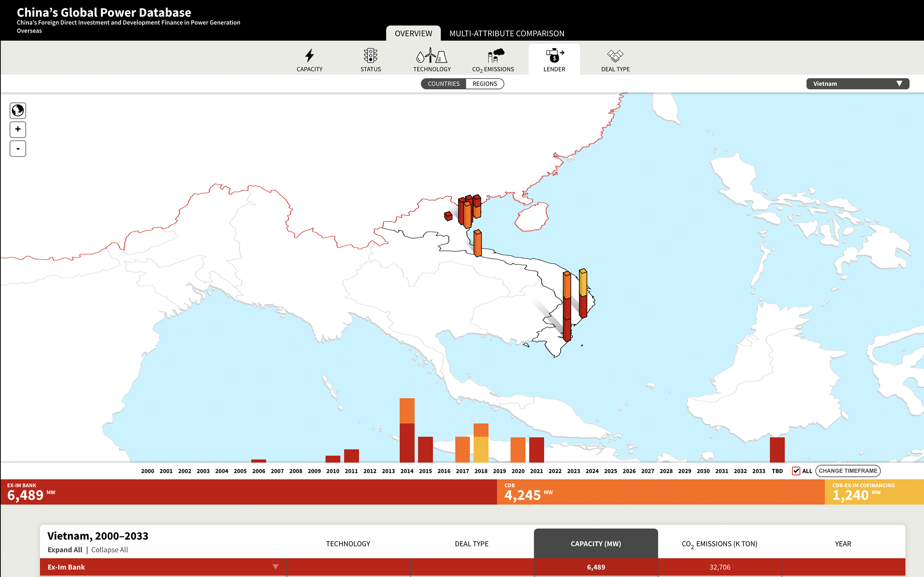924x577 pixels.
Task: Switch to Countries toggle view
Action: point(442,84)
